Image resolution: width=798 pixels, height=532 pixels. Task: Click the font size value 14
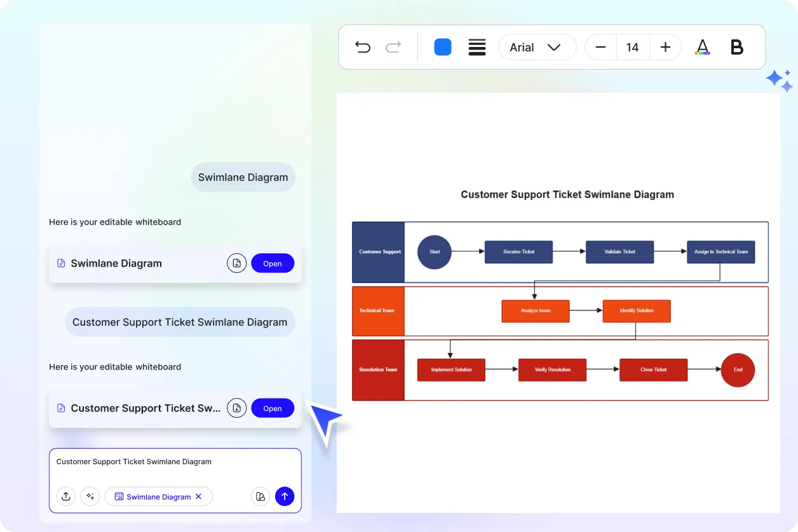pos(632,47)
